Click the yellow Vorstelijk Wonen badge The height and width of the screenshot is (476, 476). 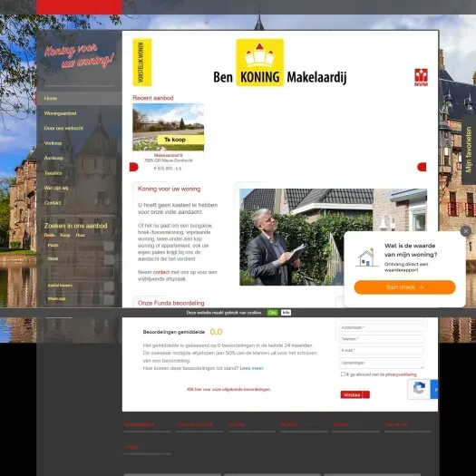[x=142, y=63]
